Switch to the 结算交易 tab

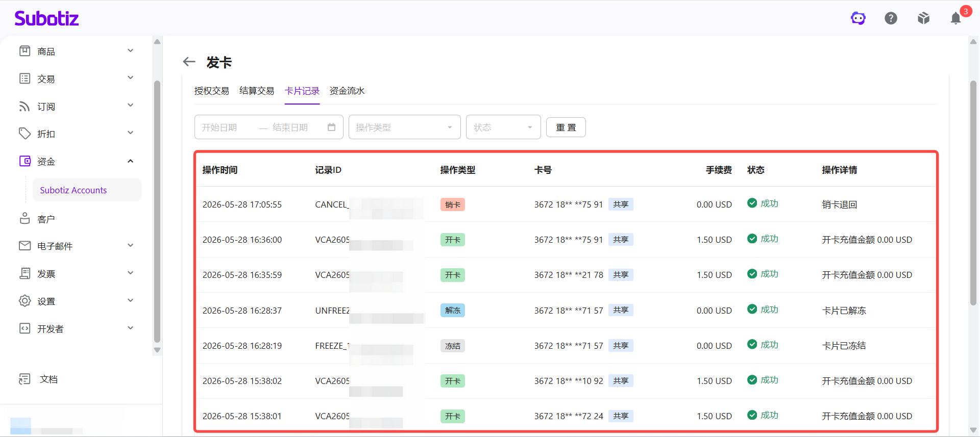point(257,91)
